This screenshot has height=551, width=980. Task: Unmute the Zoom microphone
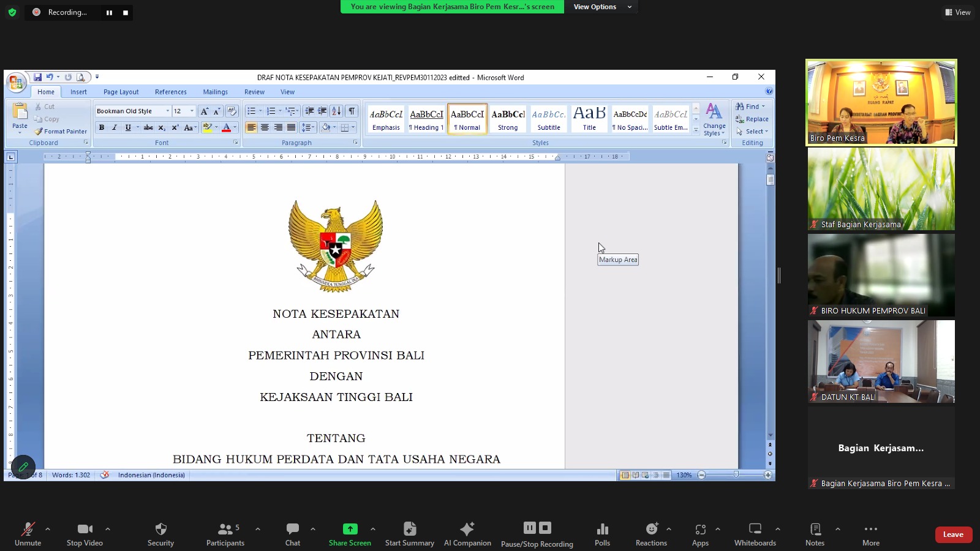[28, 534]
